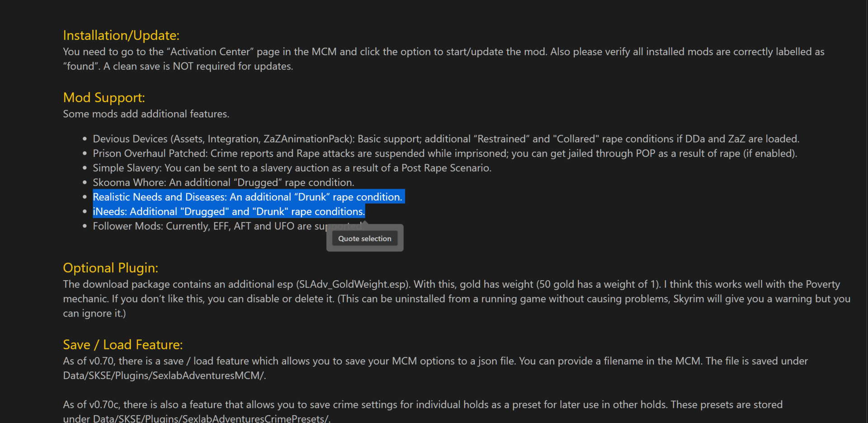Viewport: 868px width, 423px height.
Task: Click the line 'Some mods add additional features.'
Action: tap(146, 114)
